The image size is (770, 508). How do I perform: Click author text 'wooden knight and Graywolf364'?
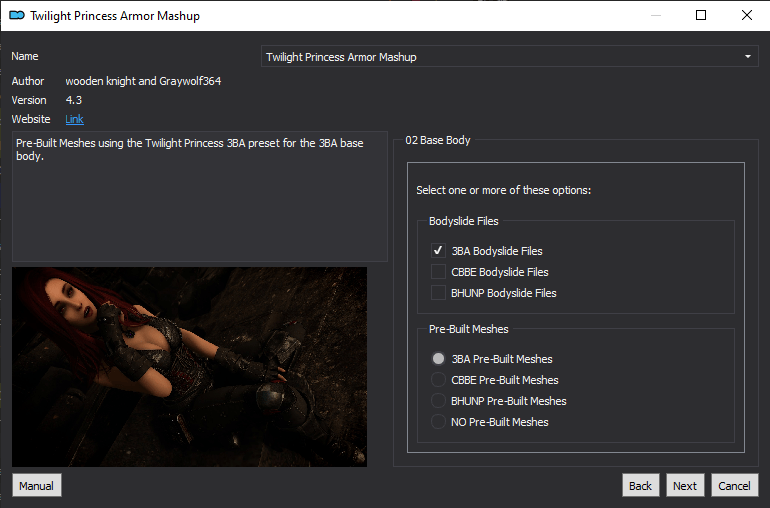pyautogui.click(x=143, y=81)
